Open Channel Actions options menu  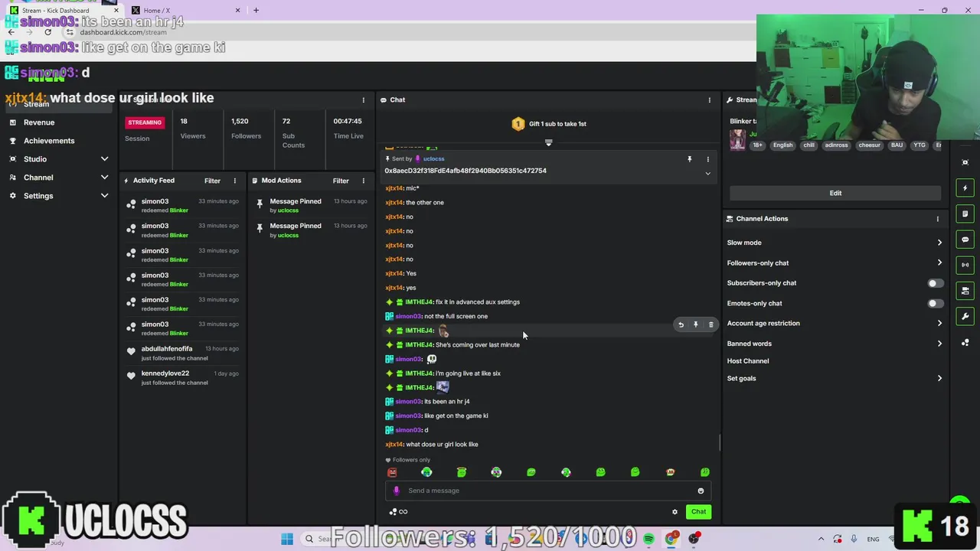click(937, 219)
